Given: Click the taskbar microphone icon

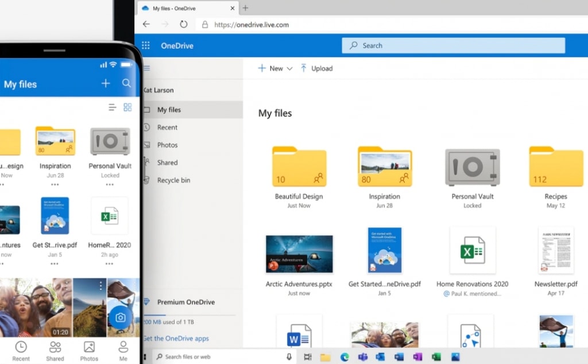Looking at the screenshot, I should [x=289, y=357].
